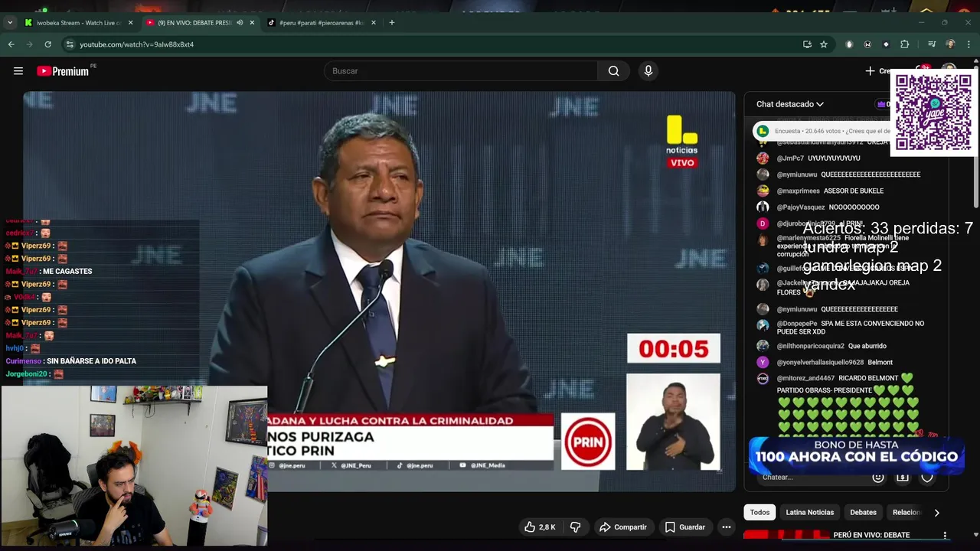Click the crown points badge in chat header

(883, 104)
